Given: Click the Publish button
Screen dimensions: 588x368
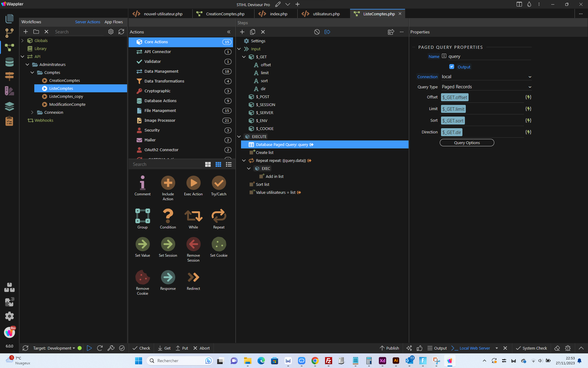Looking at the screenshot, I should point(389,348).
